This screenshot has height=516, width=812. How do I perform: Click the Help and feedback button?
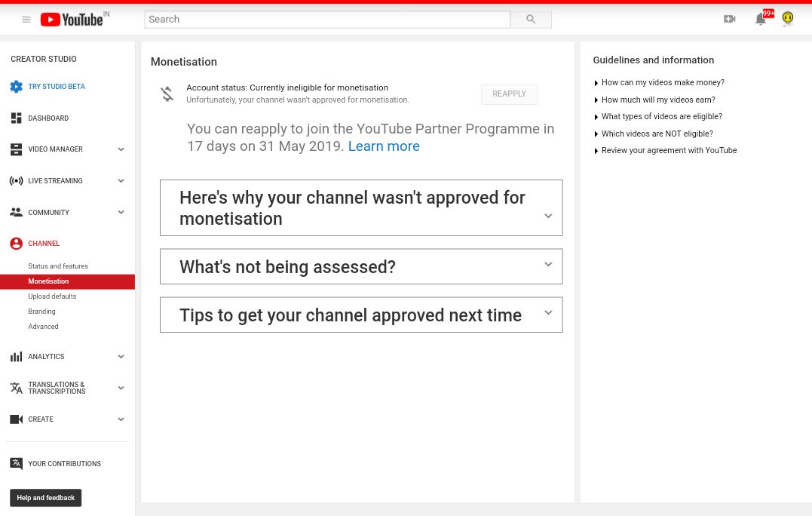coord(45,498)
